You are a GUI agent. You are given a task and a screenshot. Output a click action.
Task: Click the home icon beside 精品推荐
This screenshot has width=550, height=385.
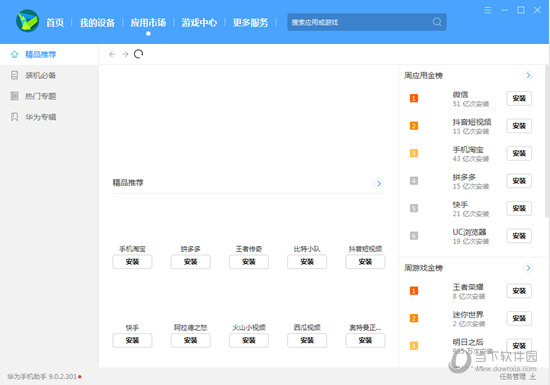(x=14, y=54)
